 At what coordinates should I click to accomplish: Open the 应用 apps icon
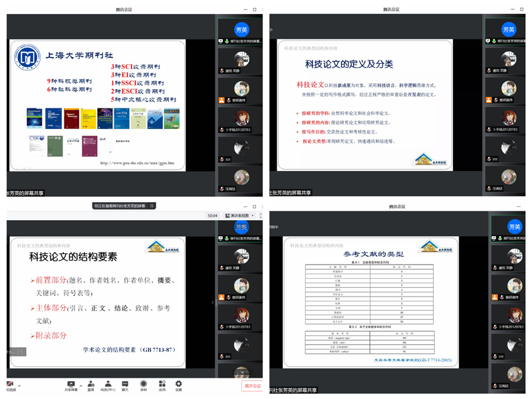162,384
